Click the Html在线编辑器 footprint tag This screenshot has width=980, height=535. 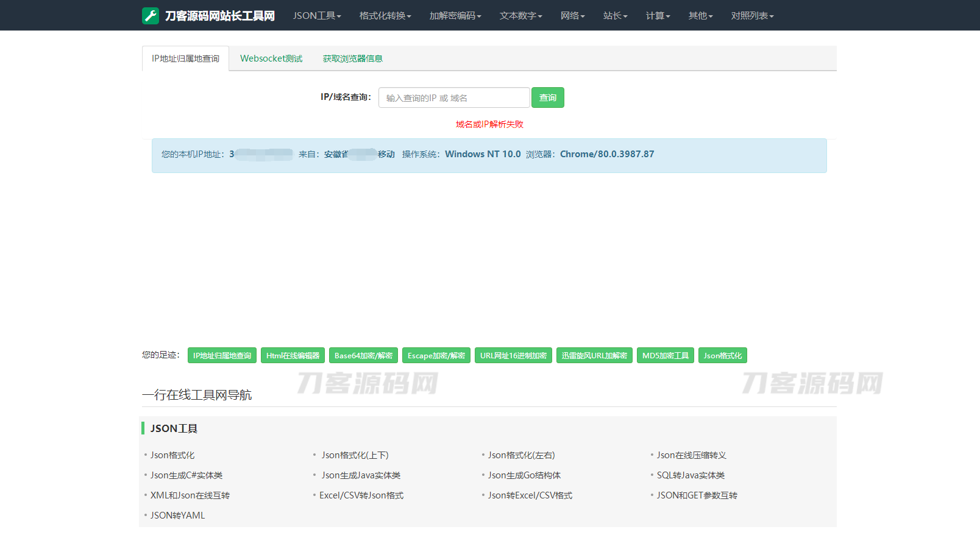click(293, 355)
